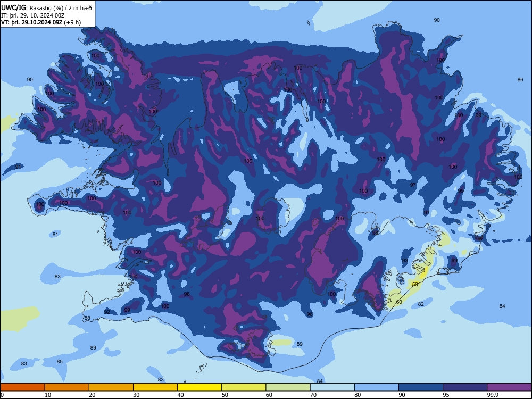This screenshot has width=532, height=399.
Task: Click the 95–99.9 dark navy legend swatch
Action: coord(465,387)
